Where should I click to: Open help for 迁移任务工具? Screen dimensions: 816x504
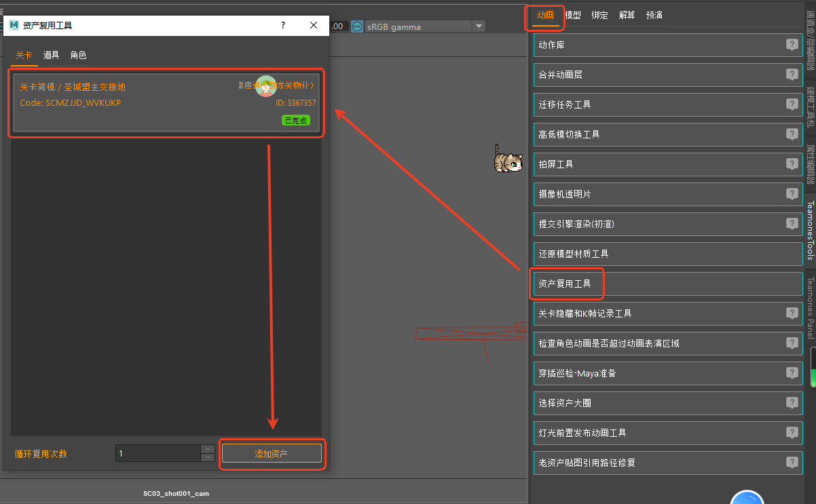792,104
